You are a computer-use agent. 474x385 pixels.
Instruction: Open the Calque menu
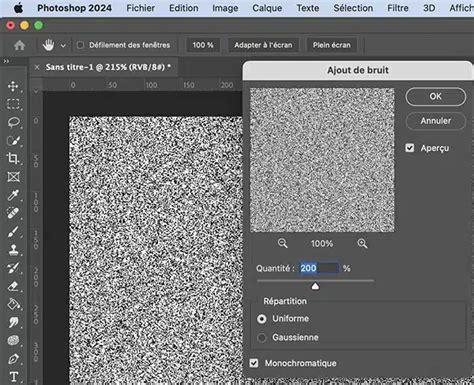(x=267, y=8)
